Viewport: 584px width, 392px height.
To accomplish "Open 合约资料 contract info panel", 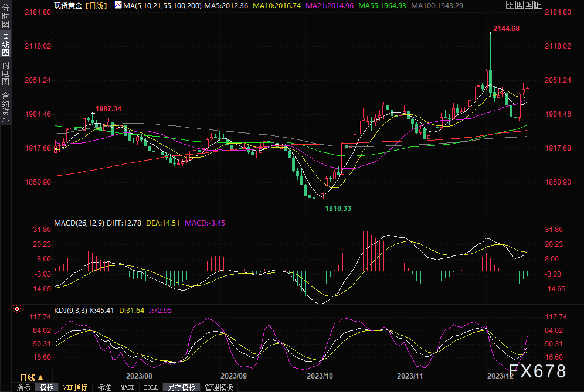I will (5, 108).
